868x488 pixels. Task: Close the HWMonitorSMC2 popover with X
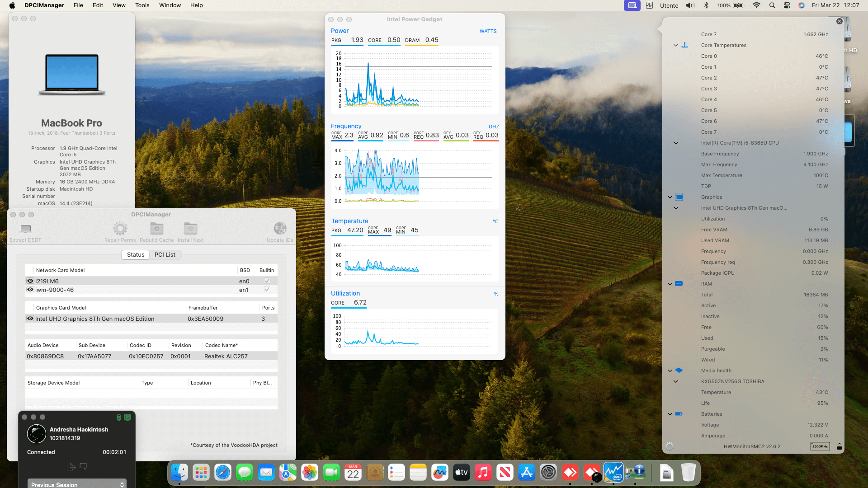point(840,21)
